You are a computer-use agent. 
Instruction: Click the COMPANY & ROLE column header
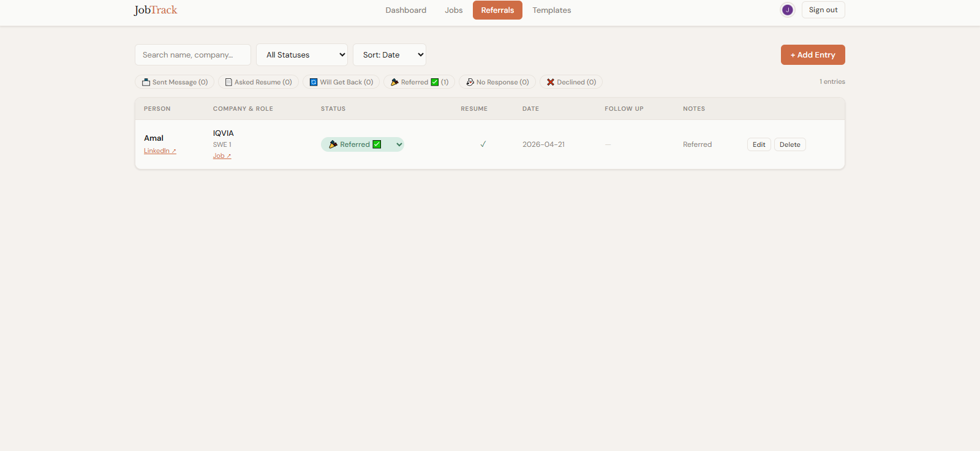tap(243, 109)
